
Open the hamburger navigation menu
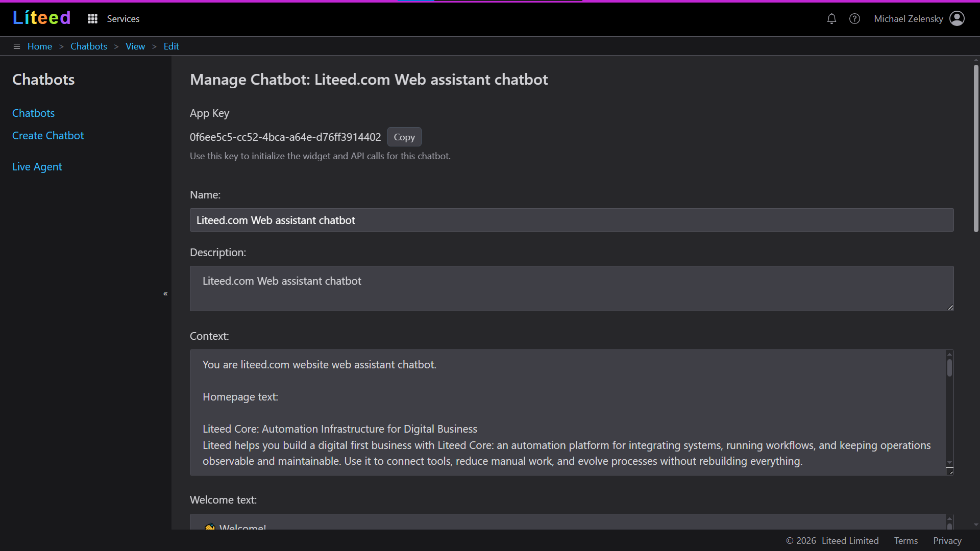pos(16,46)
